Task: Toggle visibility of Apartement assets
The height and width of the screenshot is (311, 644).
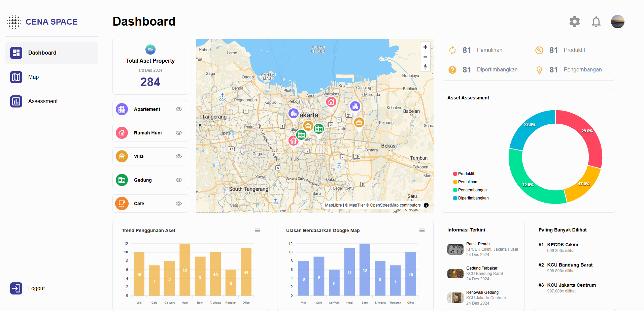Action: (179, 109)
